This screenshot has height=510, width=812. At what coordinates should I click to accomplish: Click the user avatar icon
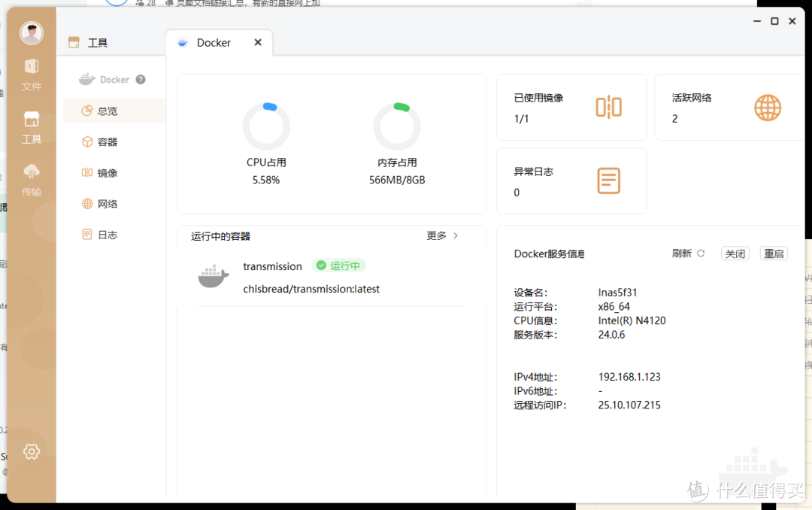[32, 33]
